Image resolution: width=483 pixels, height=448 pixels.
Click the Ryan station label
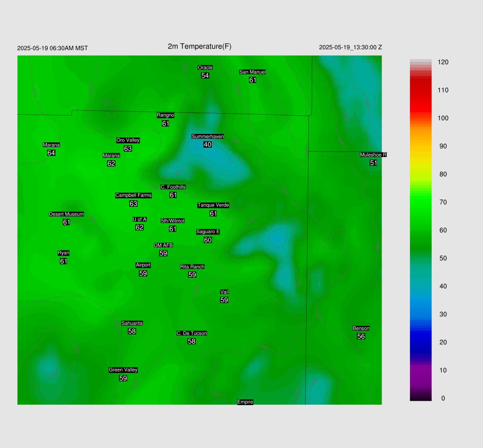pyautogui.click(x=64, y=253)
